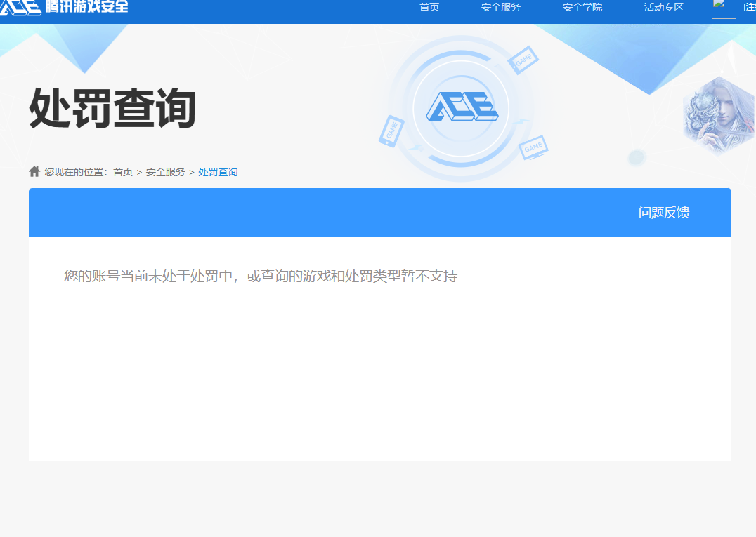Open the home icon in the breadcrumb bar
This screenshot has height=537, width=756.
tap(34, 171)
